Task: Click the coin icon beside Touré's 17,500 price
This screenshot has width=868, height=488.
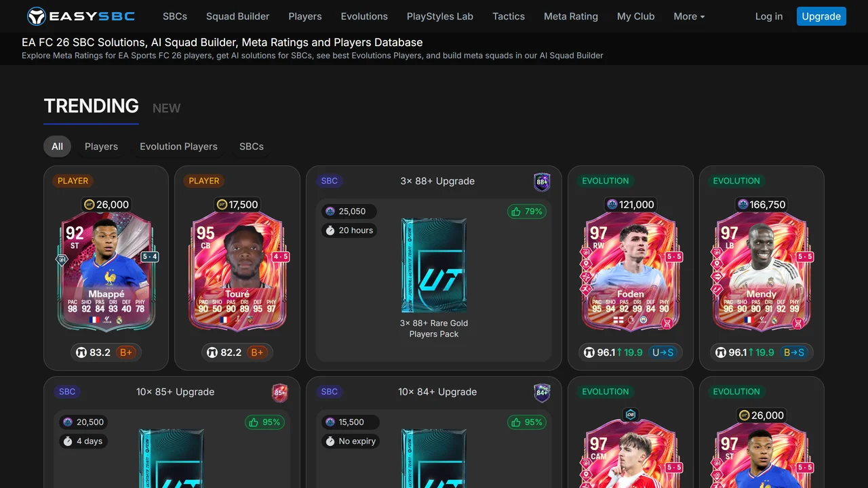Action: [221, 205]
